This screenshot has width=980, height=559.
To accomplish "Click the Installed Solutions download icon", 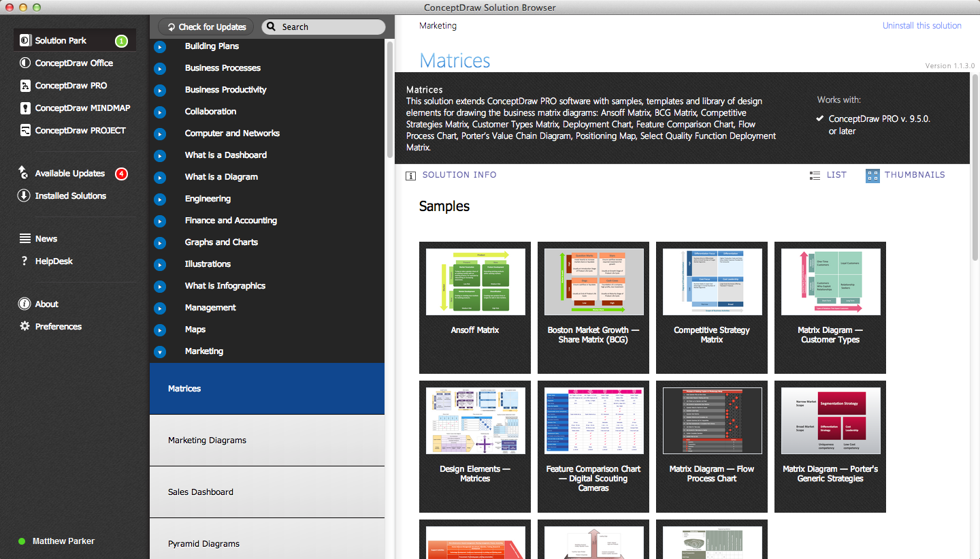I will click(24, 195).
